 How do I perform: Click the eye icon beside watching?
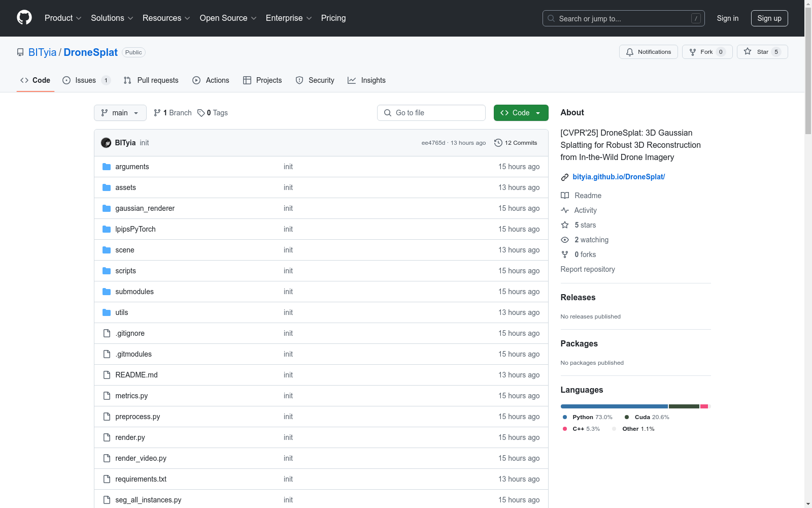click(565, 240)
